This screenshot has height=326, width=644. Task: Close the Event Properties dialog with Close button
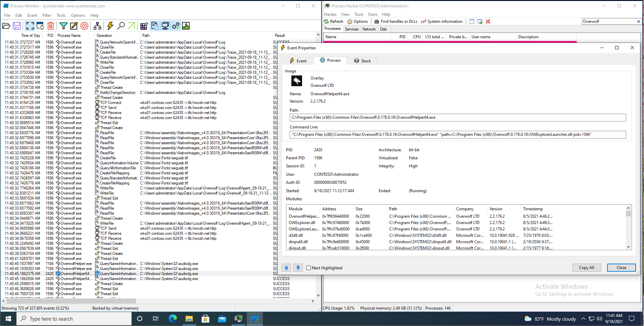(x=621, y=267)
